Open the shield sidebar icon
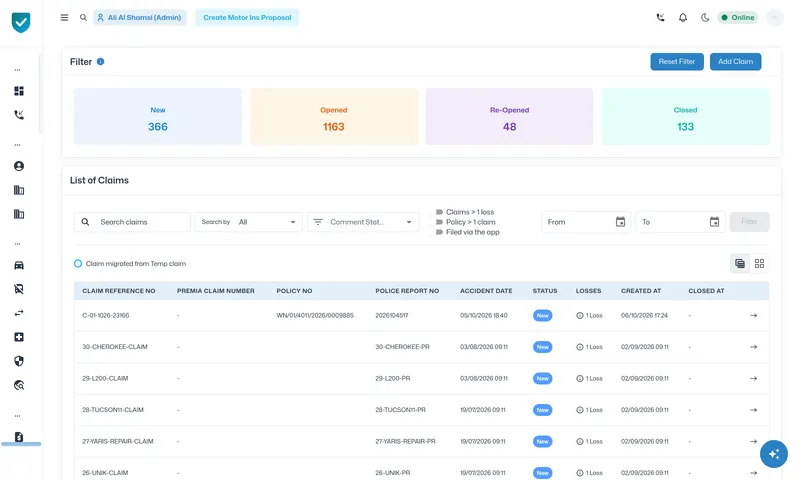Screen dimensions: 800x480 (x=19, y=361)
